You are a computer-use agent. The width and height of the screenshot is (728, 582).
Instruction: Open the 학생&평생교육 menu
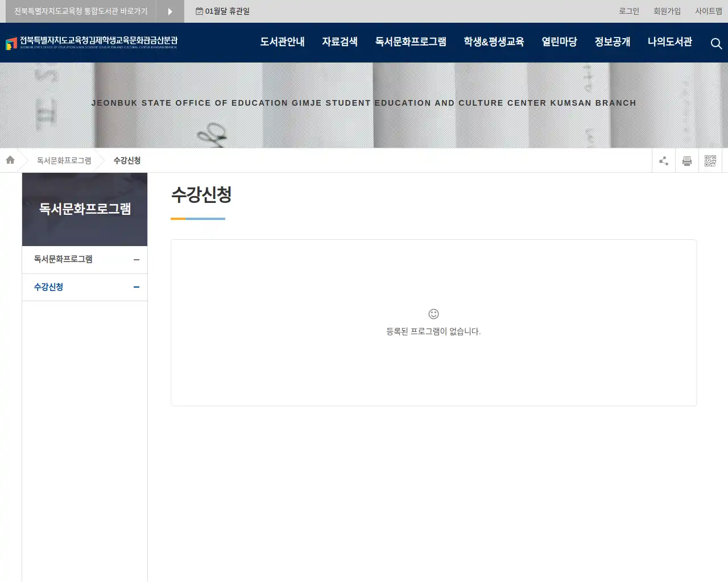(x=494, y=41)
